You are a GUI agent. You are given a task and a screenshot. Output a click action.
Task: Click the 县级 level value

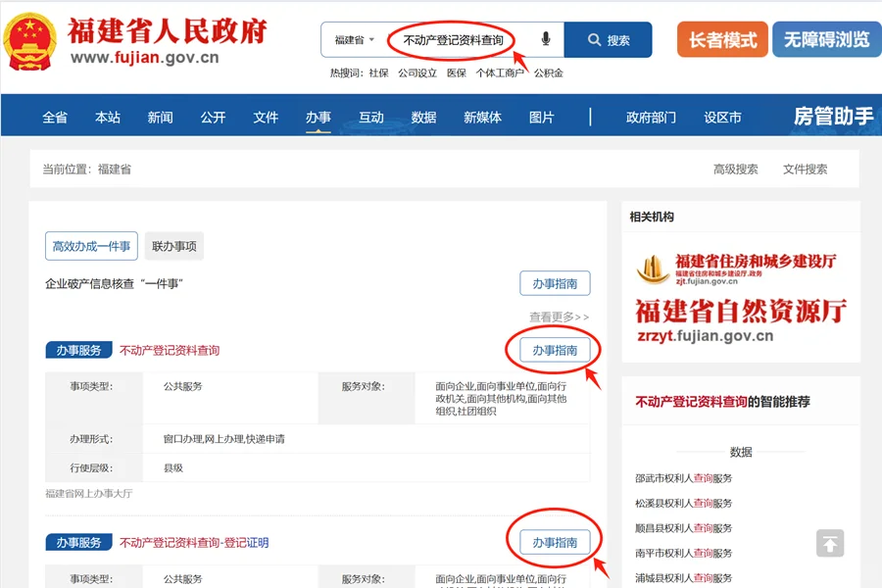(x=173, y=467)
